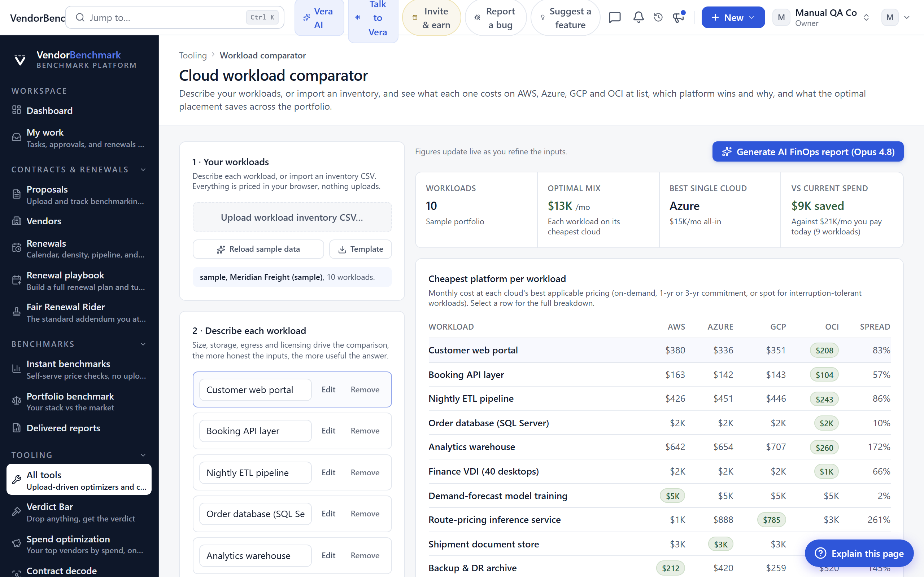
Task: Open the notifications bell
Action: click(x=638, y=17)
